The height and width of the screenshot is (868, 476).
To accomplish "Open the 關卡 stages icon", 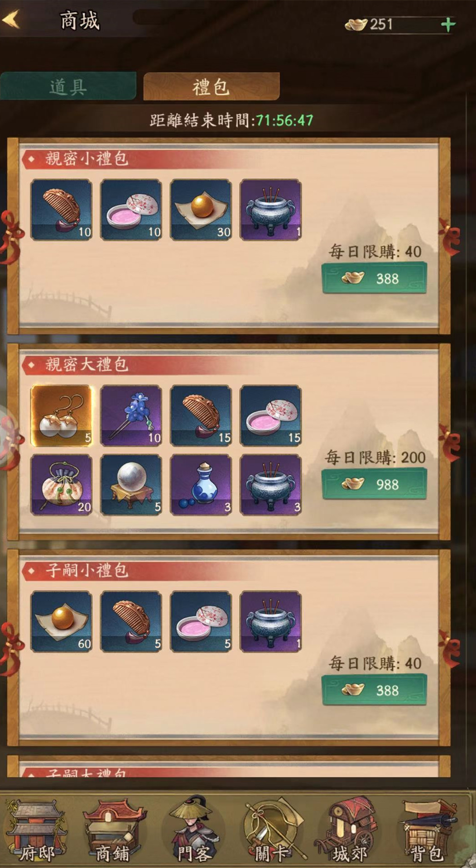I will point(271,832).
